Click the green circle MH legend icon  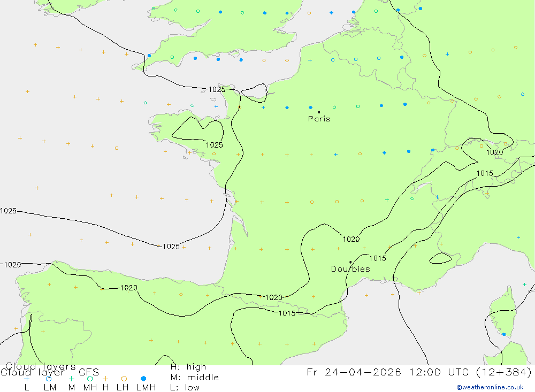pos(90,379)
